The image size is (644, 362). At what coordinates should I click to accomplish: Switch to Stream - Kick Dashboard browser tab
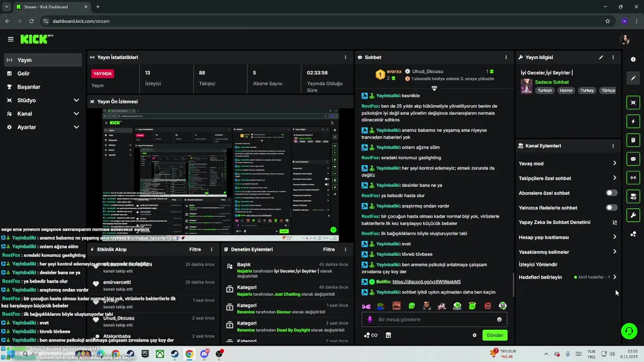coord(52,7)
